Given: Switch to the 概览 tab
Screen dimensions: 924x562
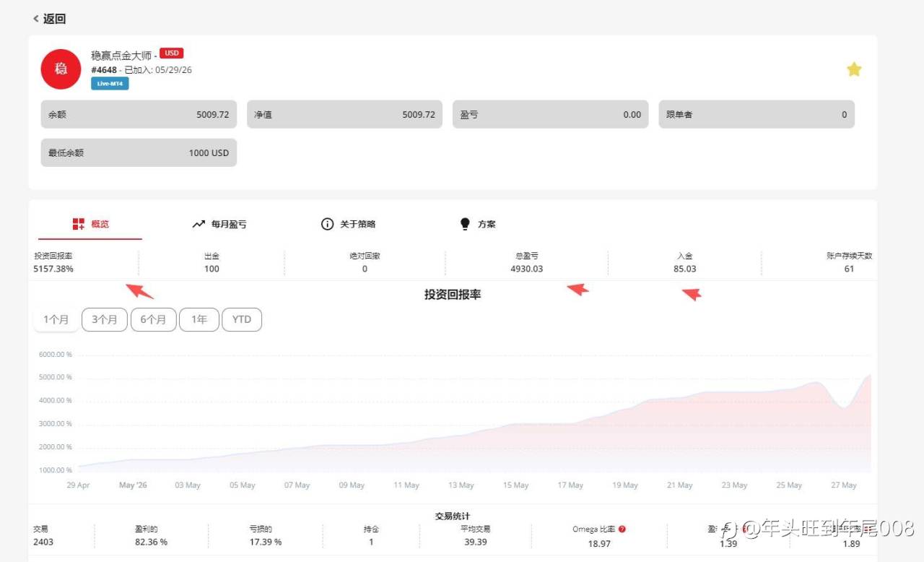Looking at the screenshot, I should [90, 224].
